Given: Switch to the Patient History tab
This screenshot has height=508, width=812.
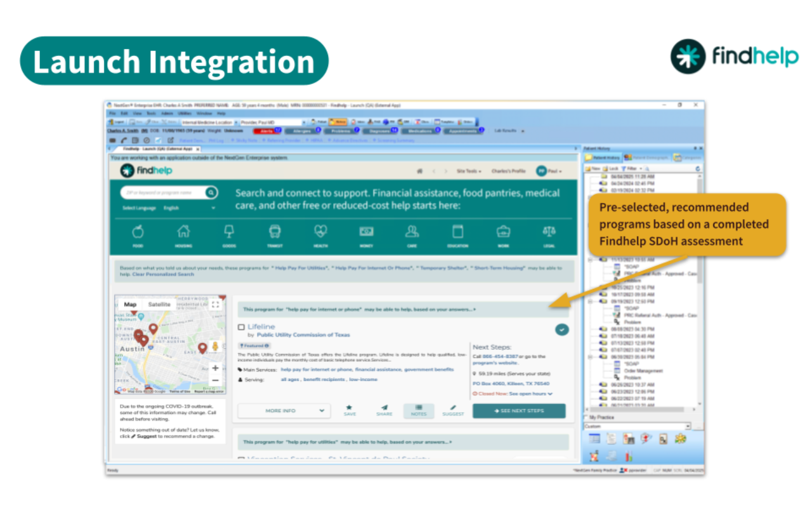Looking at the screenshot, I should (x=603, y=157).
